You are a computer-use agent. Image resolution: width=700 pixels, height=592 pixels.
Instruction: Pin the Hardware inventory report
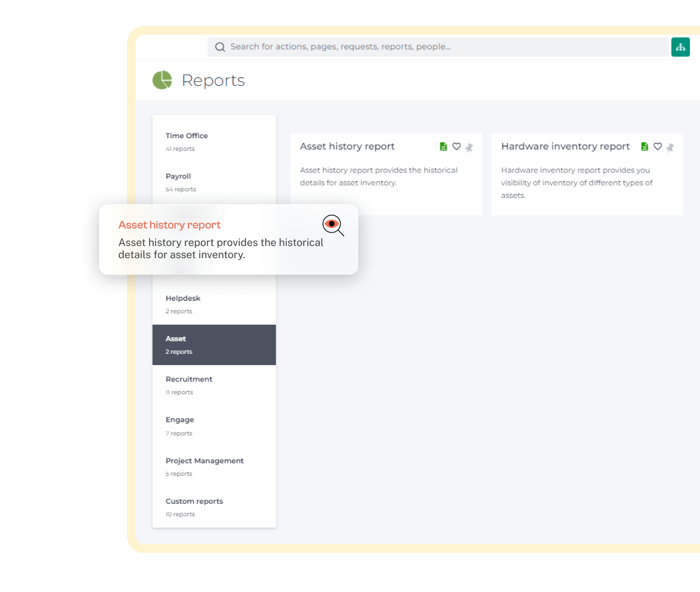670,148
